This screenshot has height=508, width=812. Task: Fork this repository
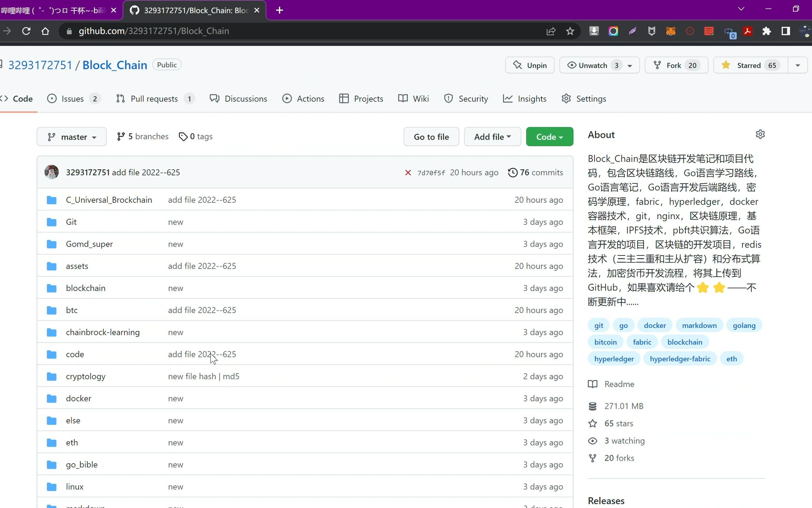tap(676, 65)
